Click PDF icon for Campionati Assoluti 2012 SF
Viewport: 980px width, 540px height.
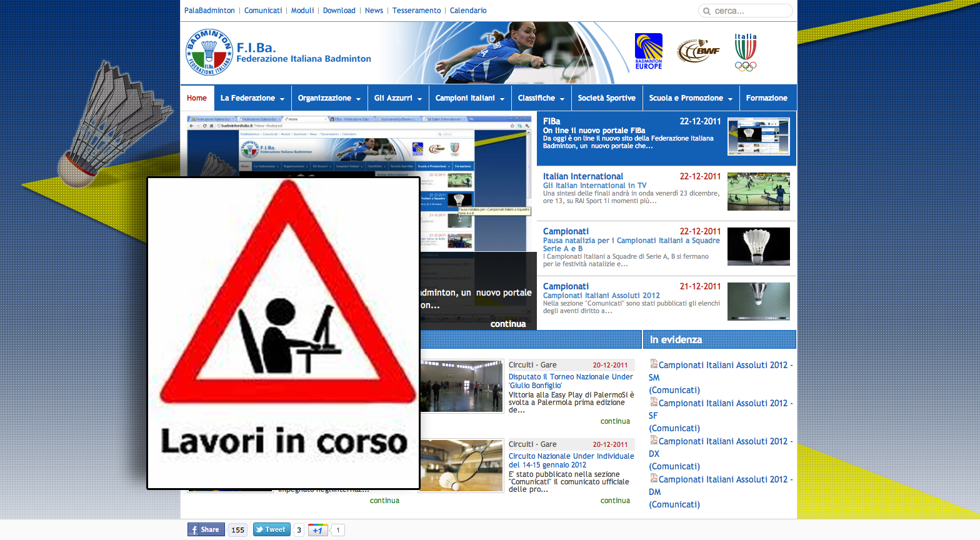[654, 402]
